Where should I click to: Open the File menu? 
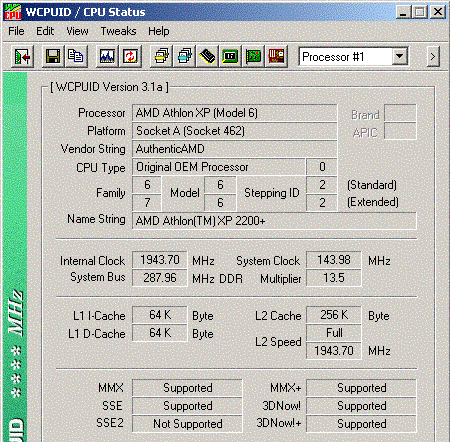(16, 31)
